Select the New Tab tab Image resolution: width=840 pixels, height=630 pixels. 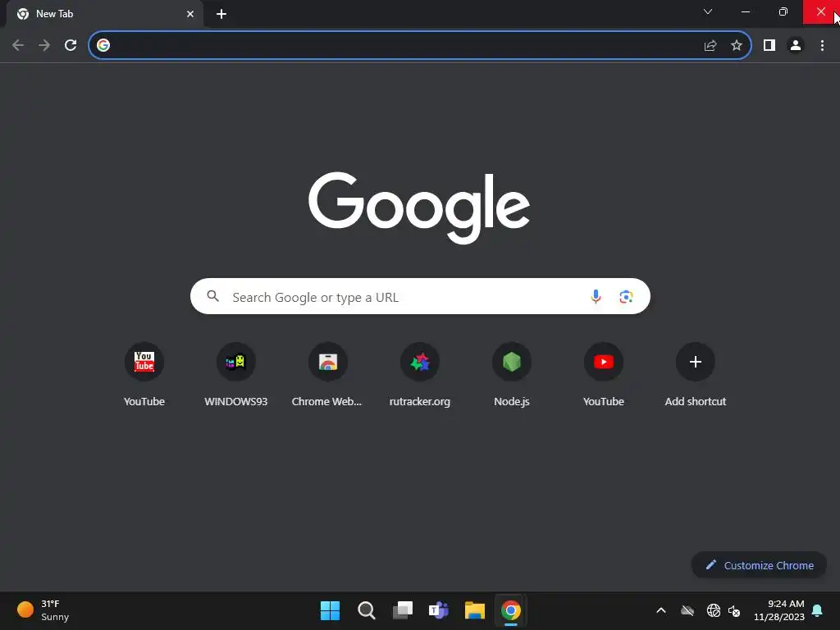click(105, 14)
